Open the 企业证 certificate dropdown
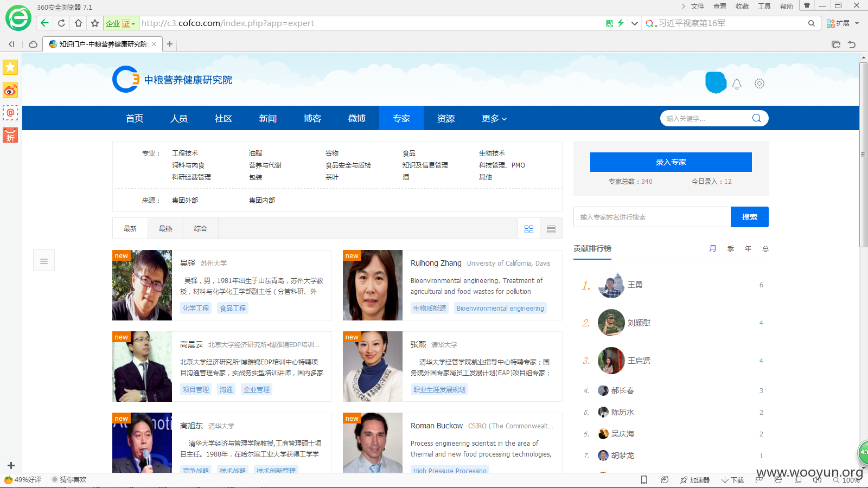 [120, 23]
